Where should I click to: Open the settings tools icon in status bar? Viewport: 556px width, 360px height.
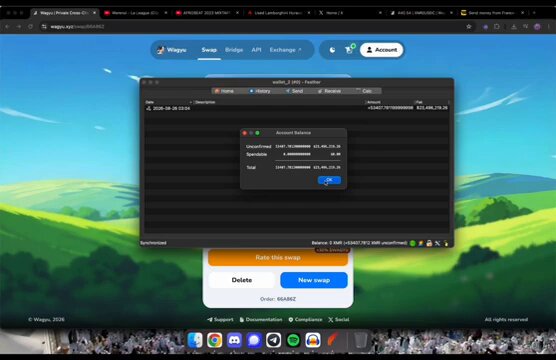point(438,243)
